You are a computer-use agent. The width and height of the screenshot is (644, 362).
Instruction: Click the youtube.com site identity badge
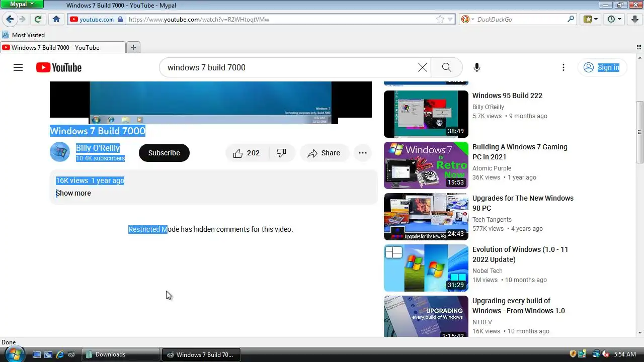(96, 20)
